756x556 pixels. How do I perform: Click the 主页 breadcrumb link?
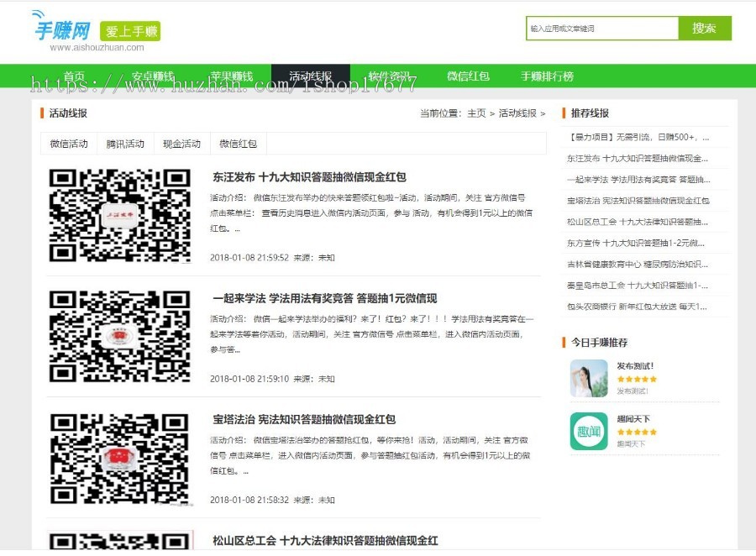click(x=476, y=113)
